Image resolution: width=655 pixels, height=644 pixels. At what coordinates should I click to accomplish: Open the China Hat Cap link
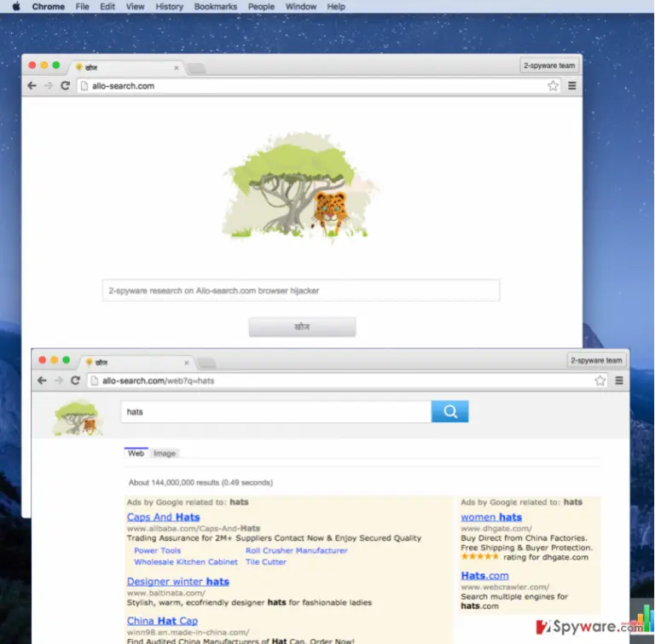pos(162,621)
